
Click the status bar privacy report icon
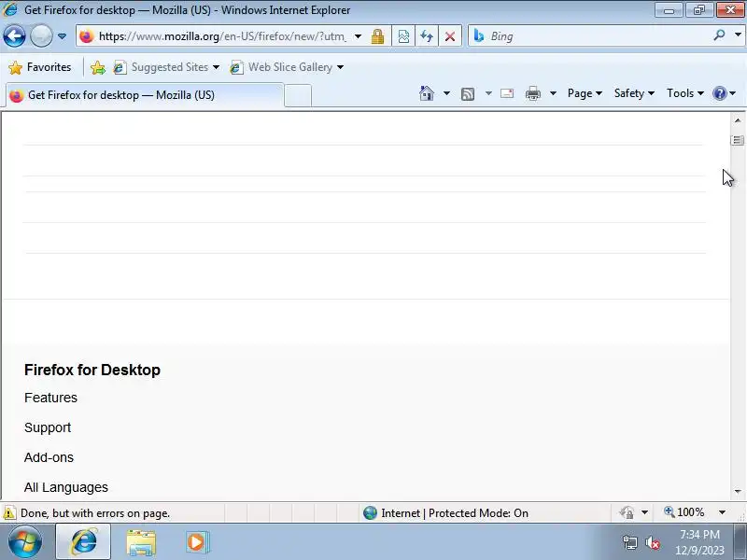click(x=627, y=512)
